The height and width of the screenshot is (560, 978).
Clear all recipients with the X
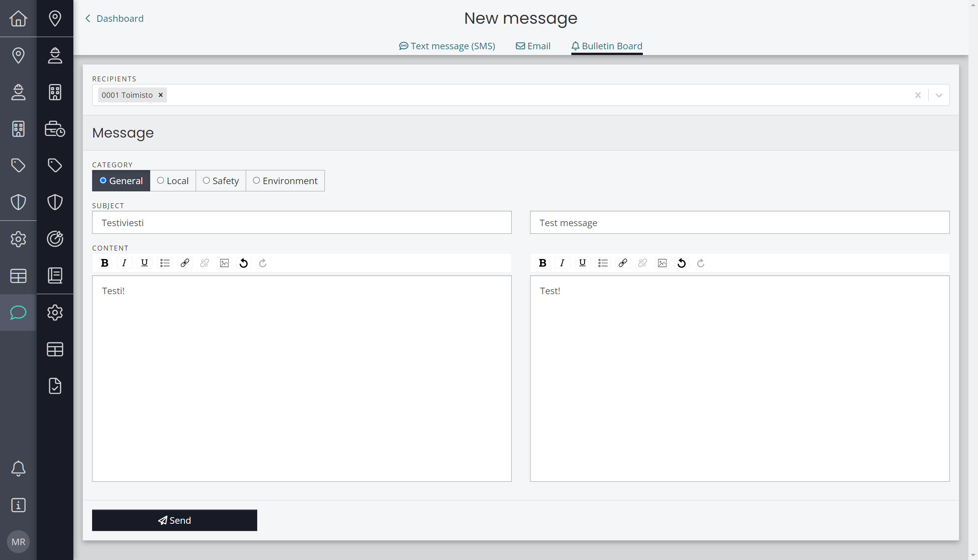click(918, 95)
